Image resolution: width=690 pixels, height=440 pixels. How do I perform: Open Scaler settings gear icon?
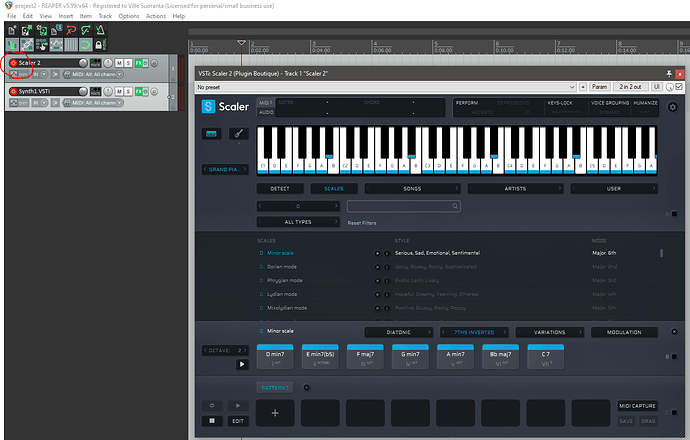673,107
